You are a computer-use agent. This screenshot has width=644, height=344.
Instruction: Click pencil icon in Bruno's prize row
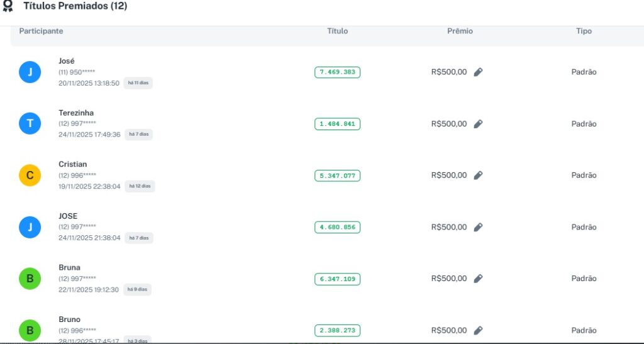click(x=478, y=330)
